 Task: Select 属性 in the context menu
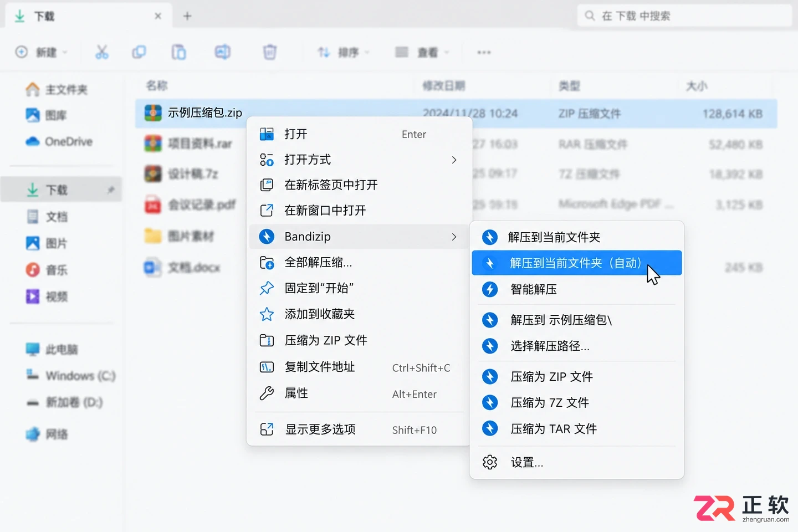pyautogui.click(x=359, y=393)
